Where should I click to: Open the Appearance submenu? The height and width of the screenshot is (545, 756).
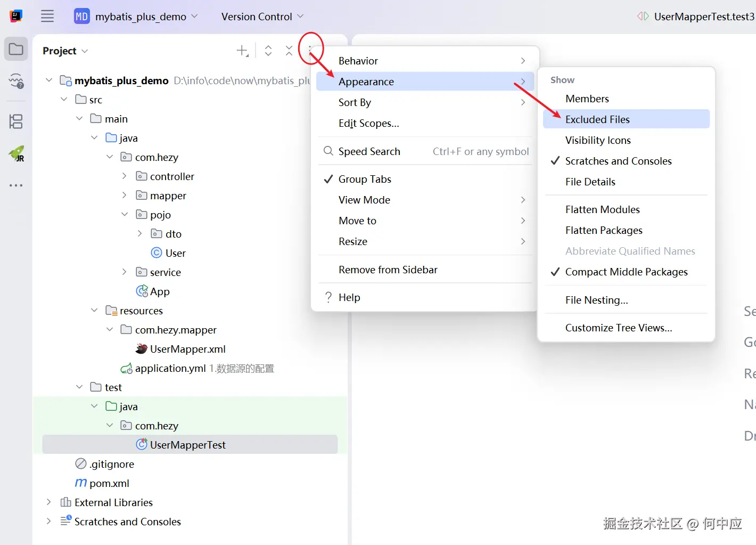pyautogui.click(x=424, y=82)
